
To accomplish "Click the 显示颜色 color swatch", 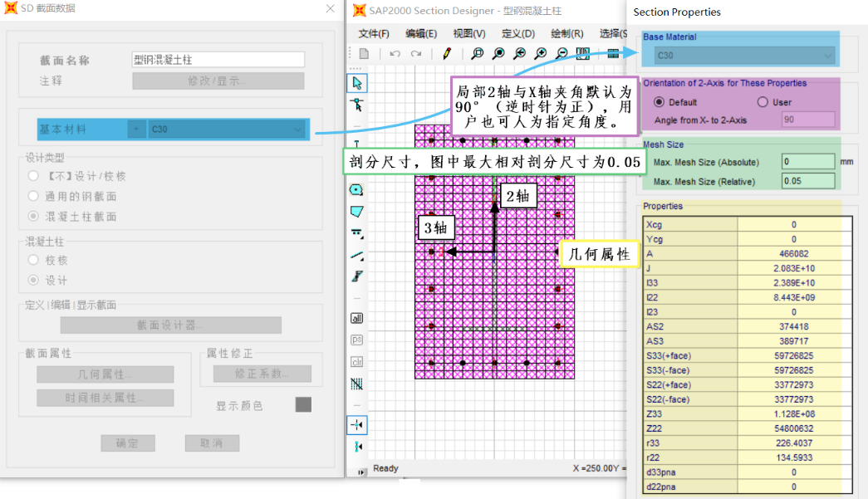I will [302, 404].
